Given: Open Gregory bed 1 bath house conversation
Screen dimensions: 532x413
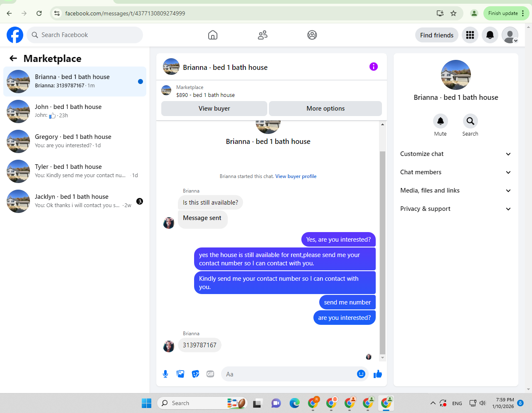Looking at the screenshot, I should pyautogui.click(x=75, y=141).
